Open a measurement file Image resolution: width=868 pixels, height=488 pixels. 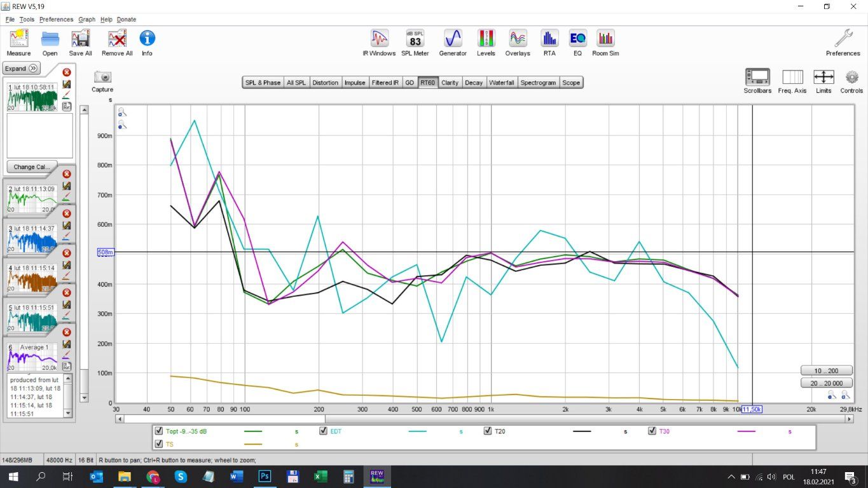click(x=50, y=43)
